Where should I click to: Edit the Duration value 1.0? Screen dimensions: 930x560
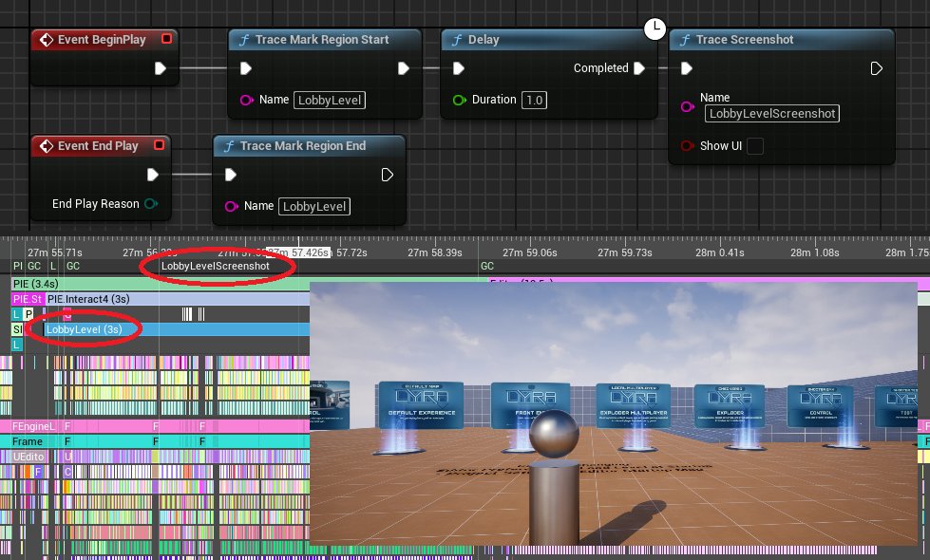[x=535, y=101]
